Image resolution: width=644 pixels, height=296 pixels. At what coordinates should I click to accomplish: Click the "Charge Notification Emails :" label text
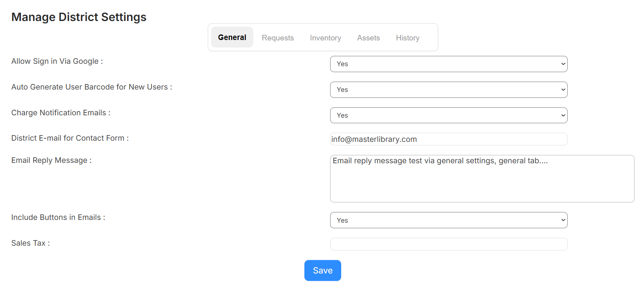(x=61, y=113)
